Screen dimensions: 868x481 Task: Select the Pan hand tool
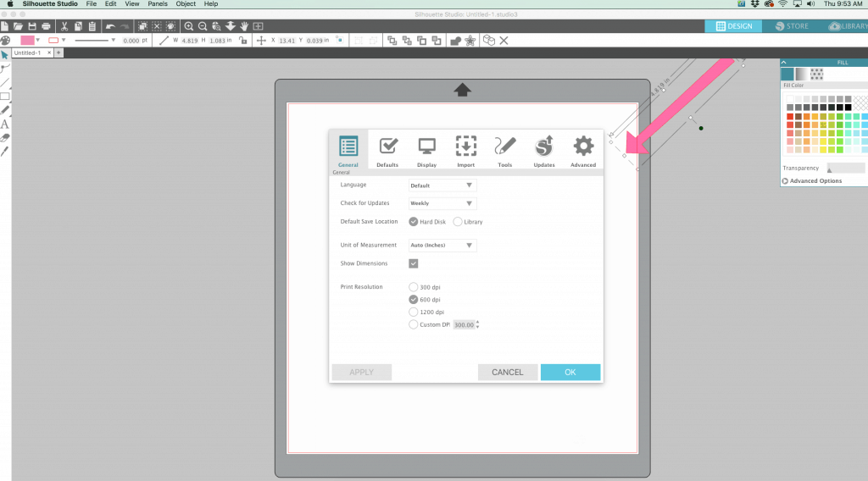tap(244, 26)
